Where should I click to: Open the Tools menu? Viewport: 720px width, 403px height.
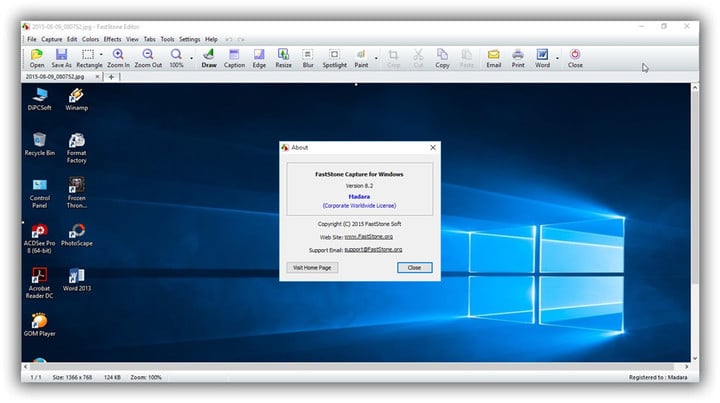(167, 39)
